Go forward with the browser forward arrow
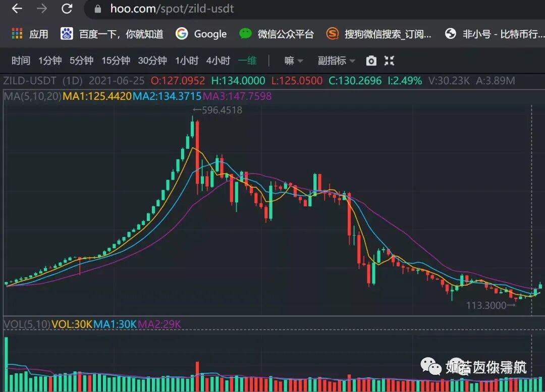 pos(42,9)
